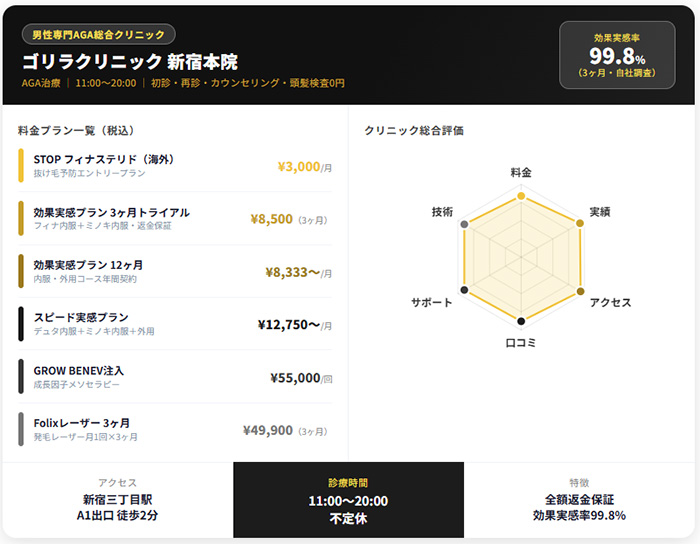This screenshot has height=544, width=700.
Task: Choose the 効果実感プラン 12ヶ月 plan
Action: tap(175, 271)
